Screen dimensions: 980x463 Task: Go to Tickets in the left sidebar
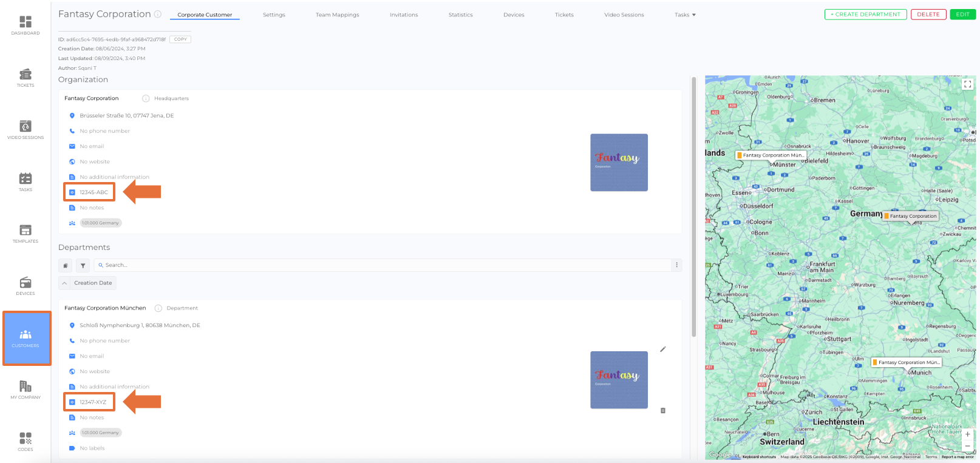point(26,77)
